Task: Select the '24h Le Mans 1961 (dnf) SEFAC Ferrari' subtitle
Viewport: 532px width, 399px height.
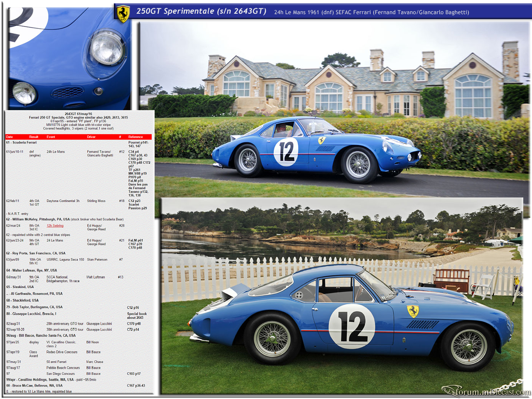Action: point(323,12)
